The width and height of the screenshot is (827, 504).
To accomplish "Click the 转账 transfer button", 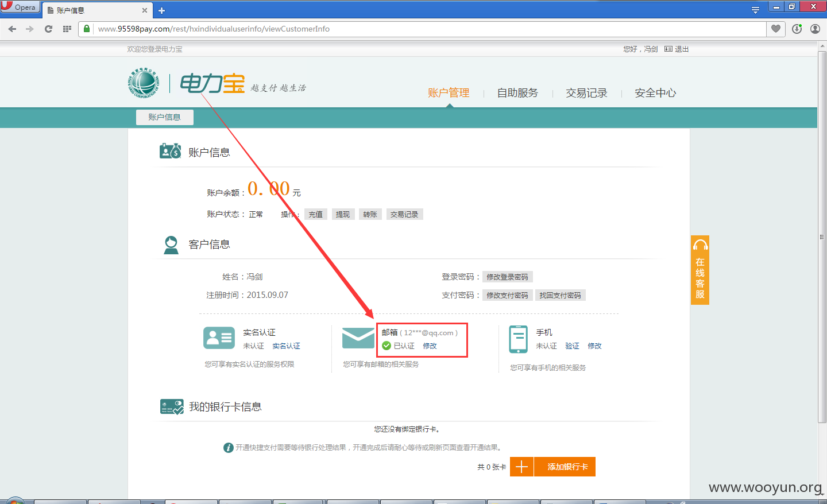I will point(370,214).
